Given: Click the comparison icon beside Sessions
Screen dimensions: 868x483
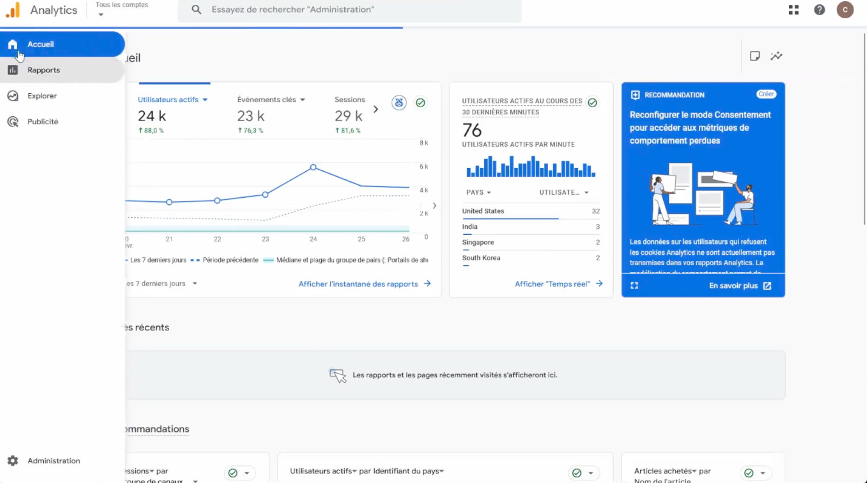Looking at the screenshot, I should [x=399, y=103].
